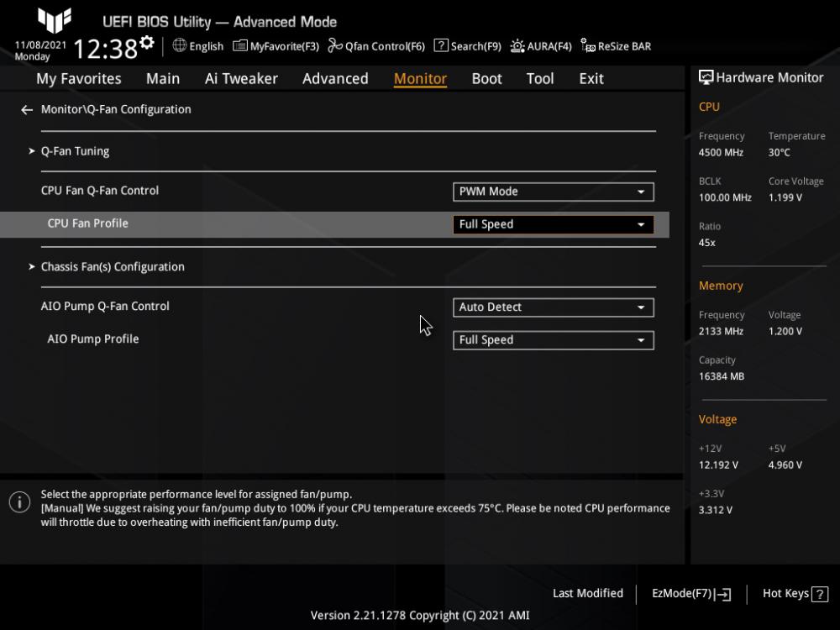Open the Ai Tweaker tab
The image size is (840, 630).
[241, 79]
